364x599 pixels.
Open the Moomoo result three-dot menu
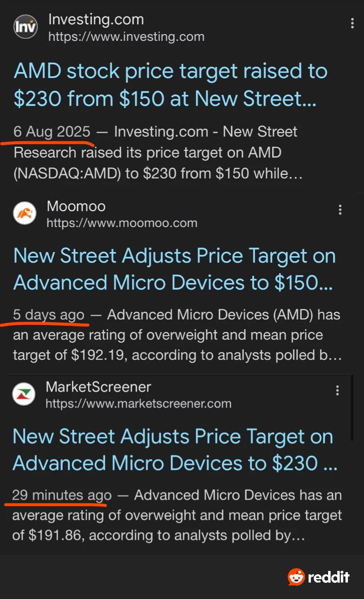pos(340,210)
